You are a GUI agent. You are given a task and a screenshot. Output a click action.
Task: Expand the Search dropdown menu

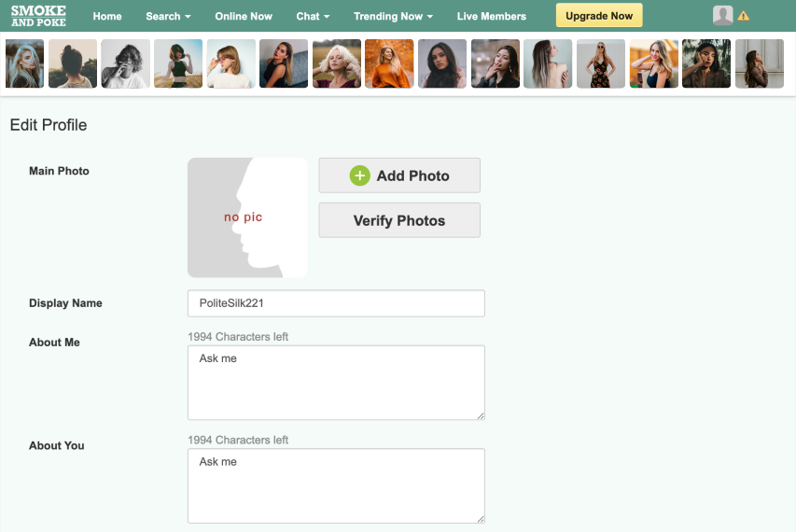pos(168,16)
